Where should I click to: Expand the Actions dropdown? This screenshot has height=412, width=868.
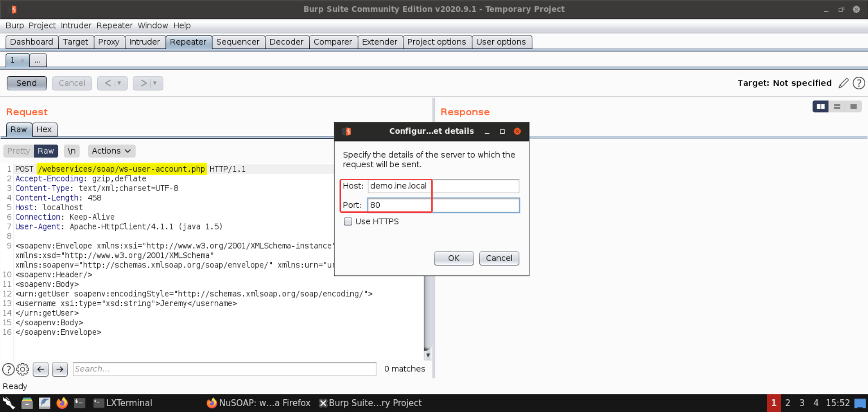[x=111, y=151]
